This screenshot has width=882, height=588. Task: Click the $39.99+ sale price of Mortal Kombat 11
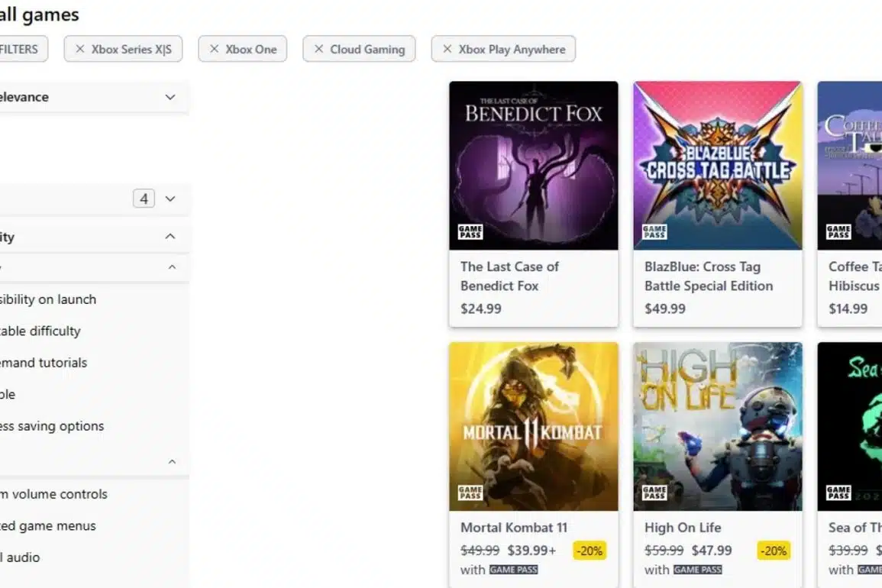coord(531,551)
